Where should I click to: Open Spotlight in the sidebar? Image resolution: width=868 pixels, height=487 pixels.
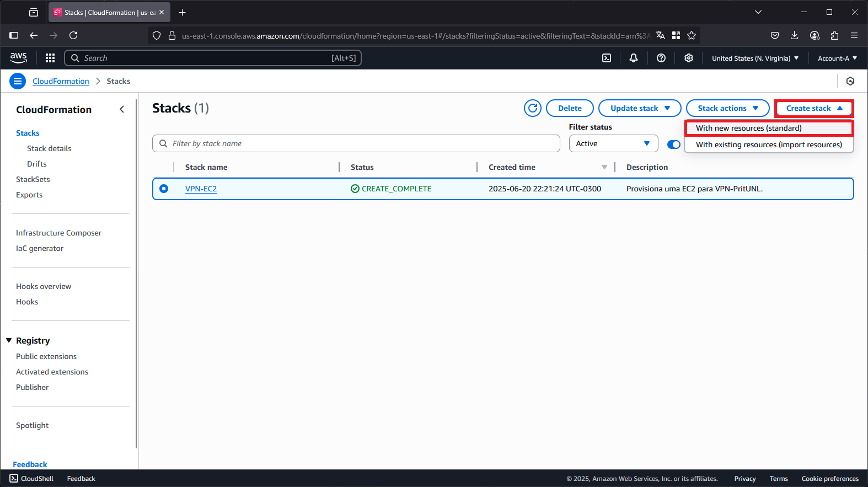click(33, 425)
